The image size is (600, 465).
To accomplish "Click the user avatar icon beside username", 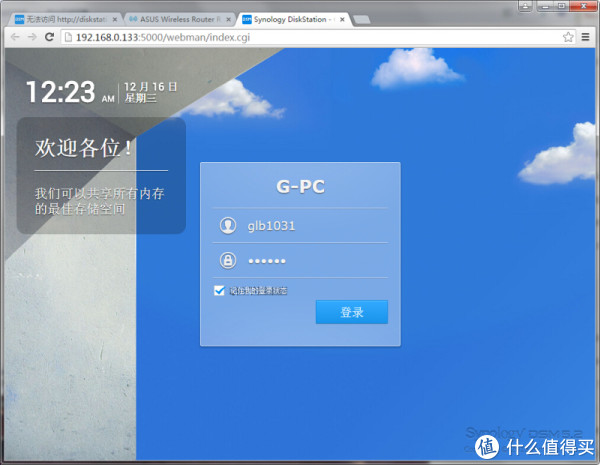I will click(227, 225).
